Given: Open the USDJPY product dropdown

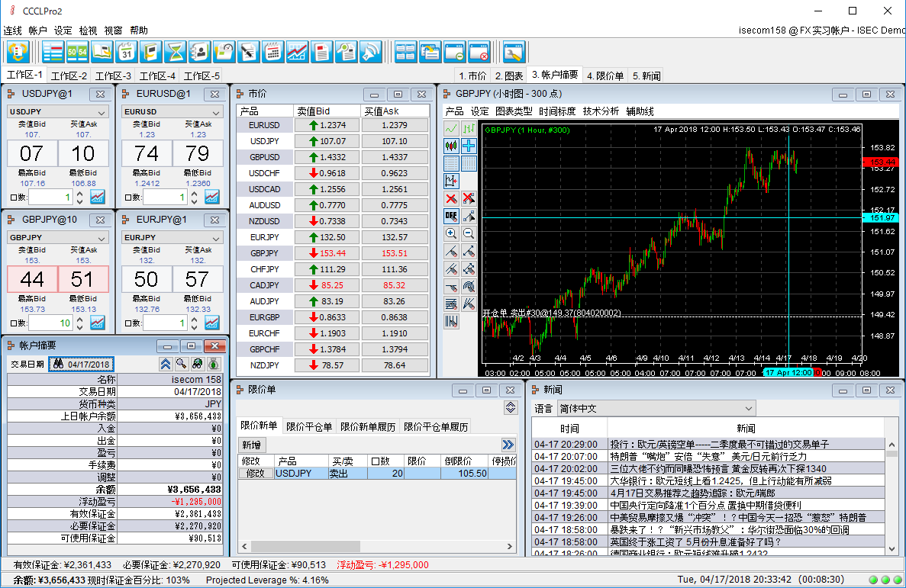Looking at the screenshot, I should click(57, 111).
